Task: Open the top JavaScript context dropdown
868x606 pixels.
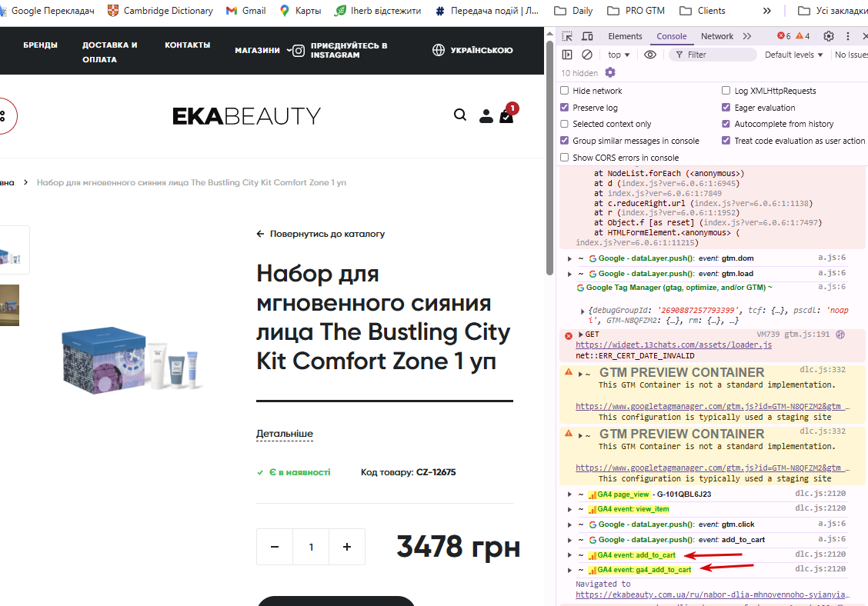Action: tap(619, 55)
